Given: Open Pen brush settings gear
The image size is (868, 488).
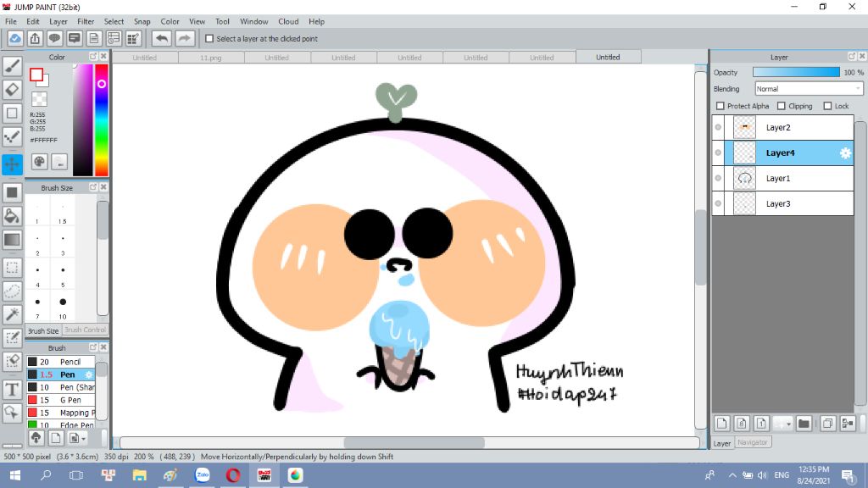Looking at the screenshot, I should [x=88, y=374].
